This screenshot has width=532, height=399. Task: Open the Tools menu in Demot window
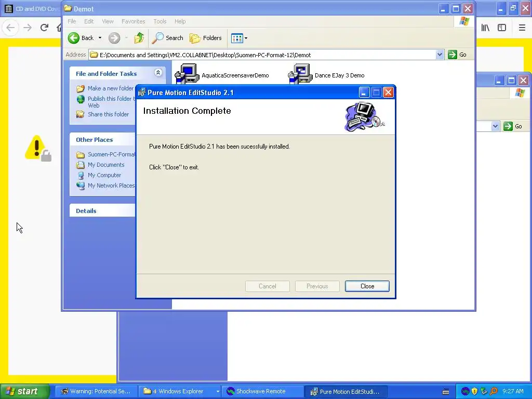coord(160,21)
